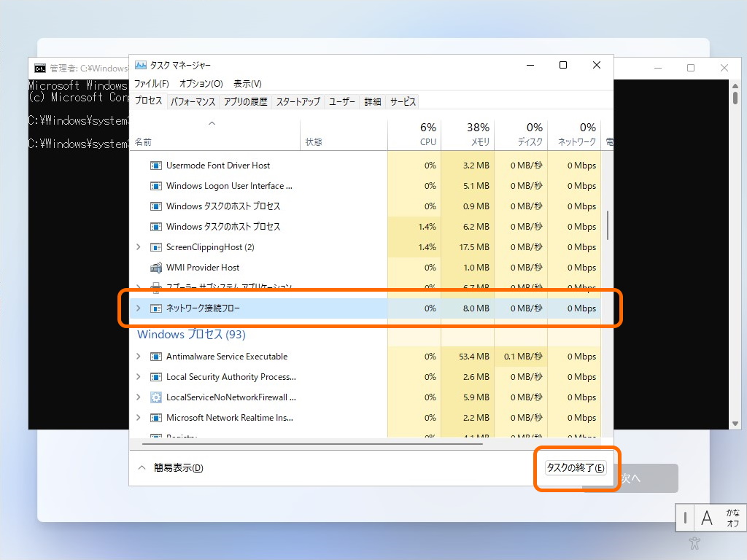The image size is (747, 560).
Task: Click the 17.5 MB memory value of ScreenClippingHost
Action: point(474,247)
